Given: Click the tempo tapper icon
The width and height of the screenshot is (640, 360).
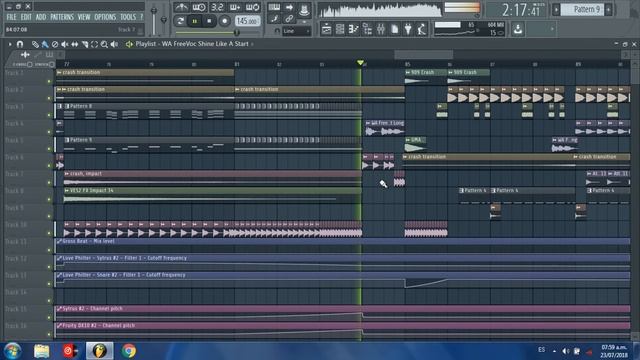Looking at the screenshot, I should [422, 29].
